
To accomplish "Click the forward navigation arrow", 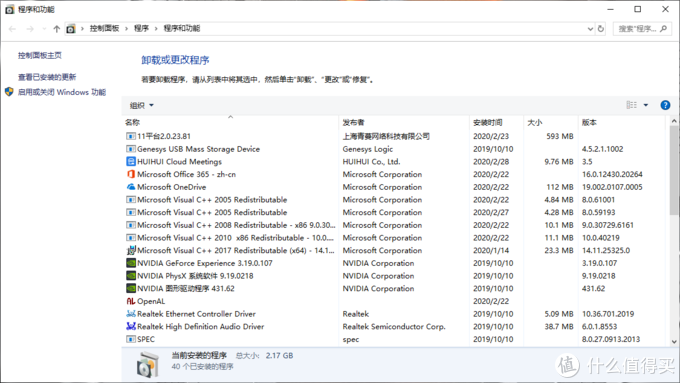I will (30, 29).
